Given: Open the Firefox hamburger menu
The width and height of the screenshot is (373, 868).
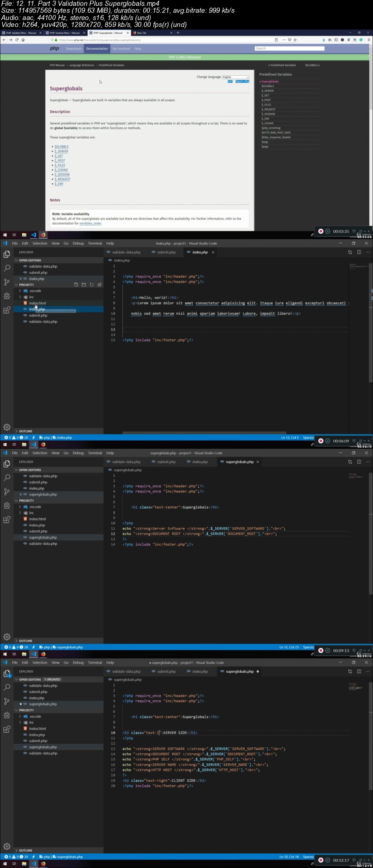Looking at the screenshot, I should pyautogui.click(x=368, y=40).
